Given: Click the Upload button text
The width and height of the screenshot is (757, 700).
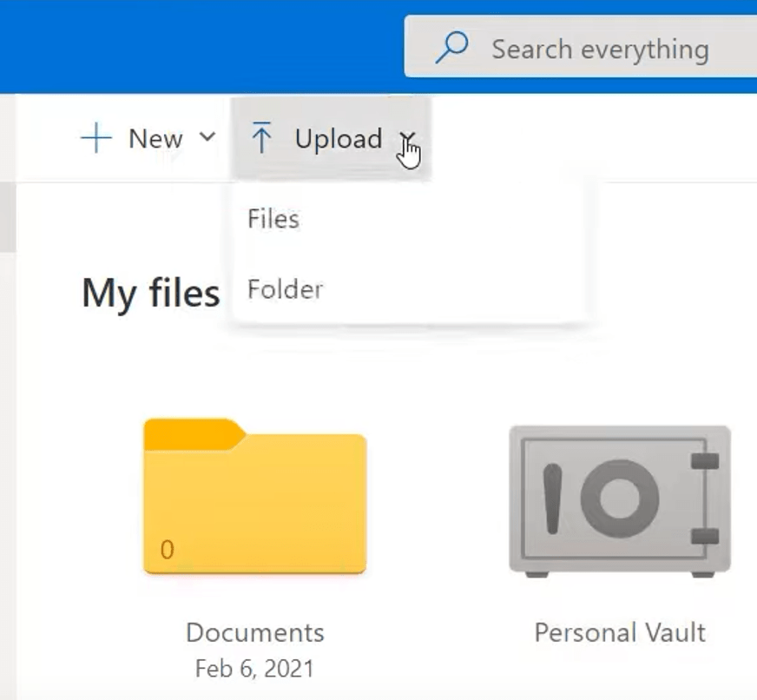Looking at the screenshot, I should point(339,139).
